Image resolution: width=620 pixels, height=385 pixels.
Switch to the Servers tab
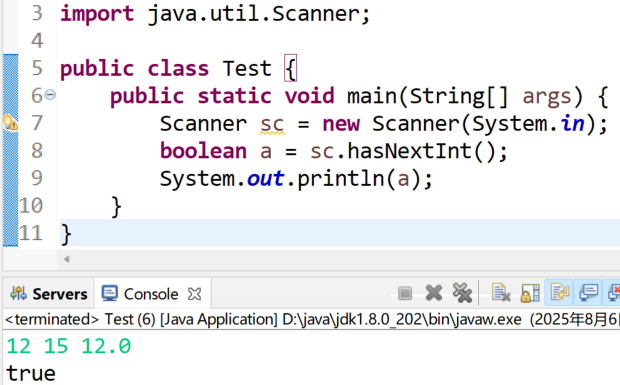[48, 294]
